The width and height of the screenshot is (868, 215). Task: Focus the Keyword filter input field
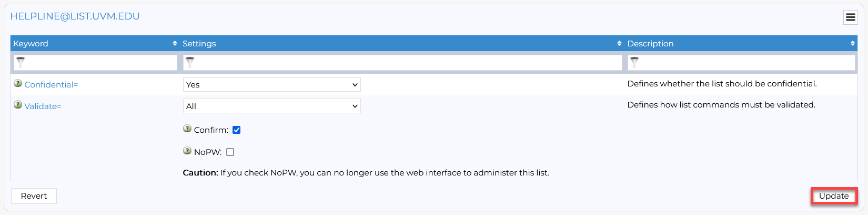tap(100, 63)
